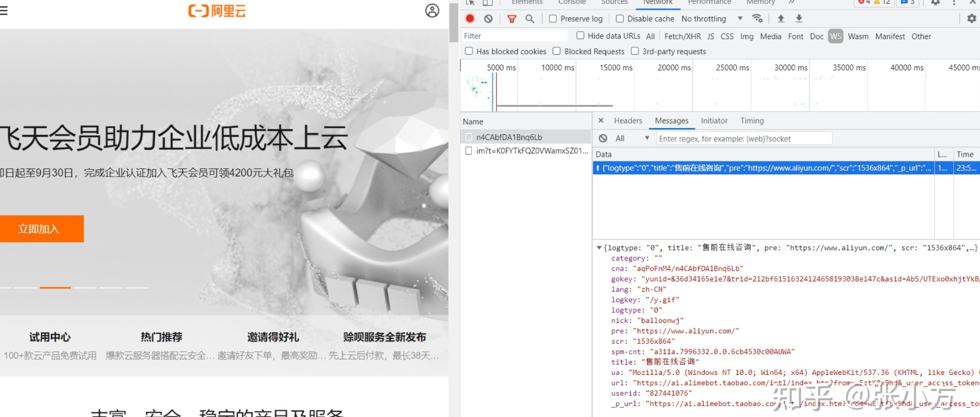Viewport: 980px width, 417px height.
Task: Select the n4CAbfDA1Bnq6Lb request
Action: [526, 137]
